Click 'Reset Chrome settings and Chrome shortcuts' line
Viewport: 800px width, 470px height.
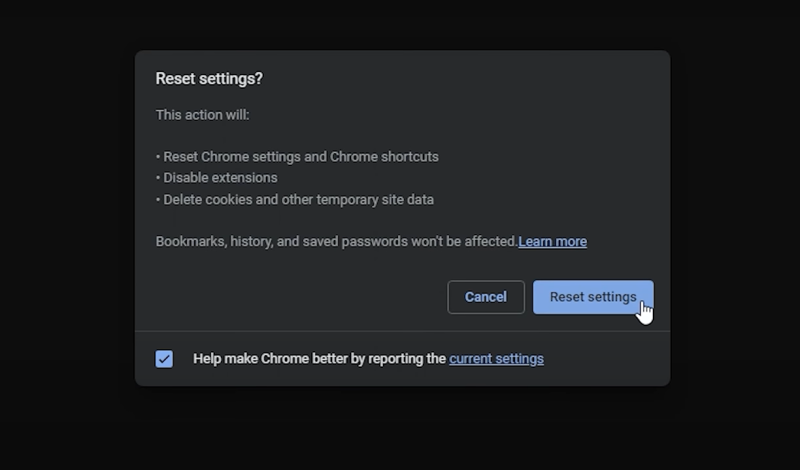(297, 157)
